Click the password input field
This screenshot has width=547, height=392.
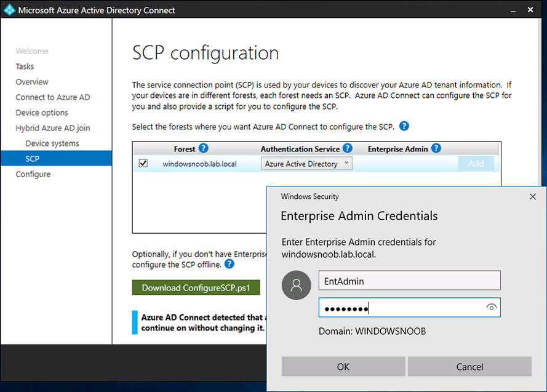coord(410,308)
